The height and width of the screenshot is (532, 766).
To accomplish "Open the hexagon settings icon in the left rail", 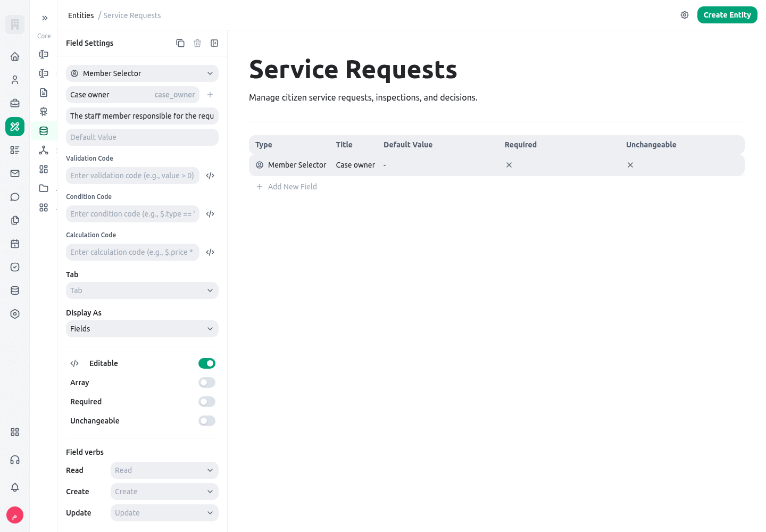I will click(15, 314).
